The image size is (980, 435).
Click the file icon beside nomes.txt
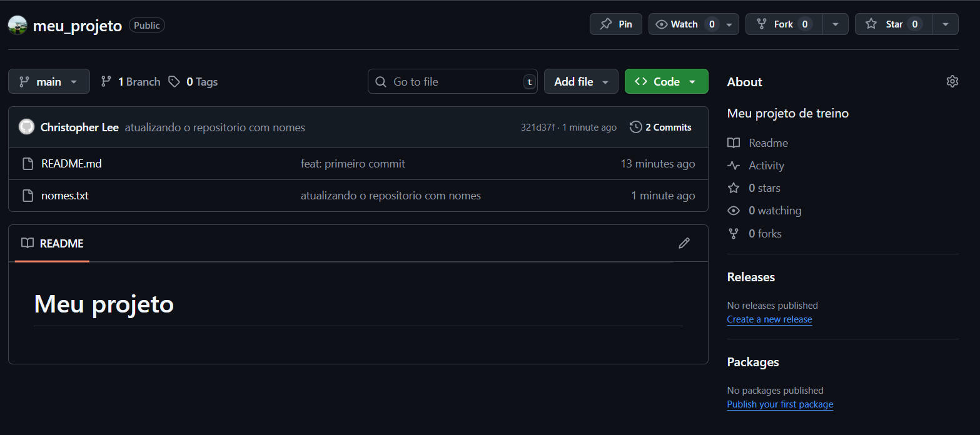28,196
